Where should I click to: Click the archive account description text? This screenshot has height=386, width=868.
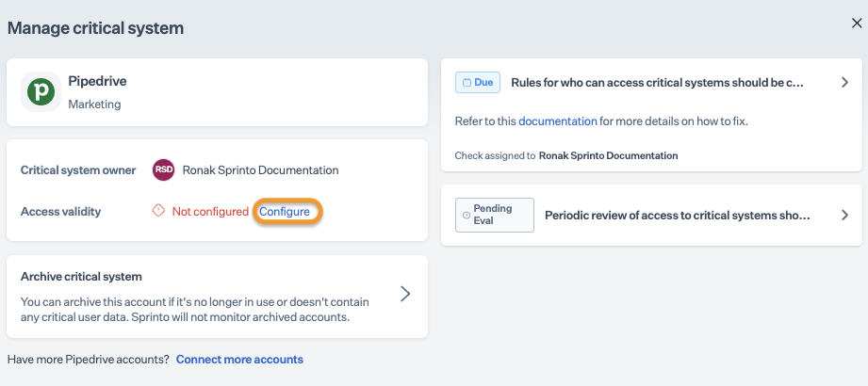(x=195, y=311)
